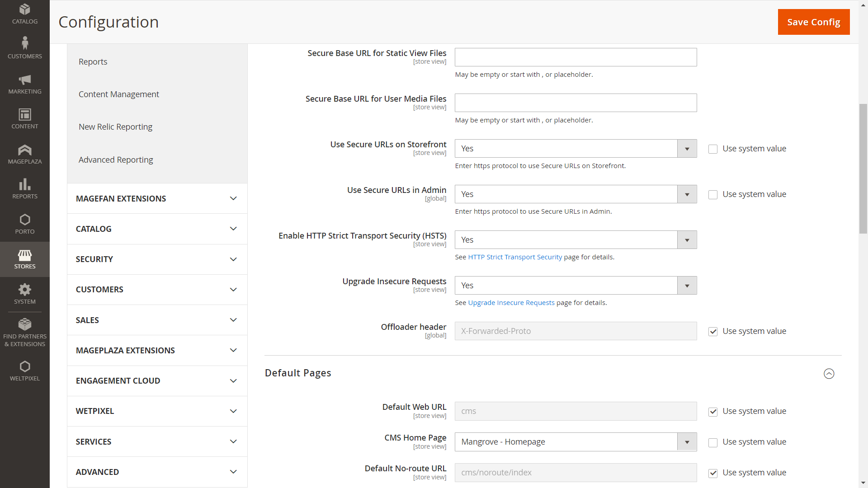Open Advanced Reporting menu entry
This screenshot has width=868, height=488.
[x=116, y=160]
